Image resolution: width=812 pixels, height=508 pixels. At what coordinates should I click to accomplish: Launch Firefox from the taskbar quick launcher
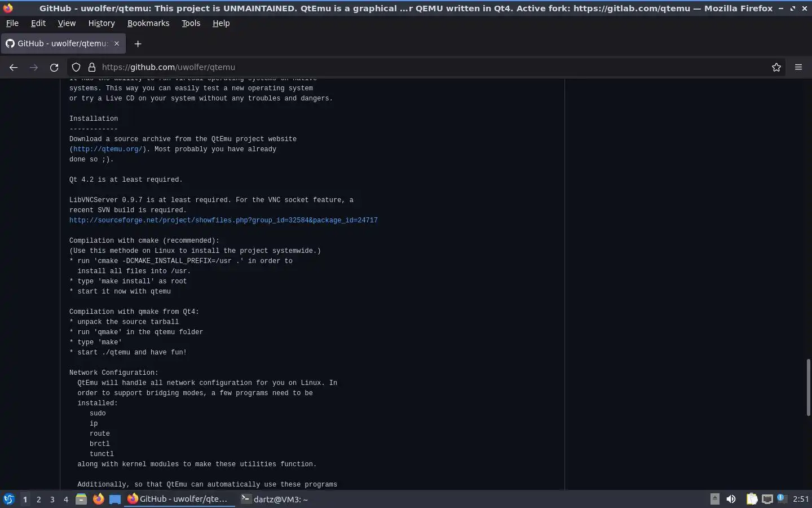click(x=98, y=499)
